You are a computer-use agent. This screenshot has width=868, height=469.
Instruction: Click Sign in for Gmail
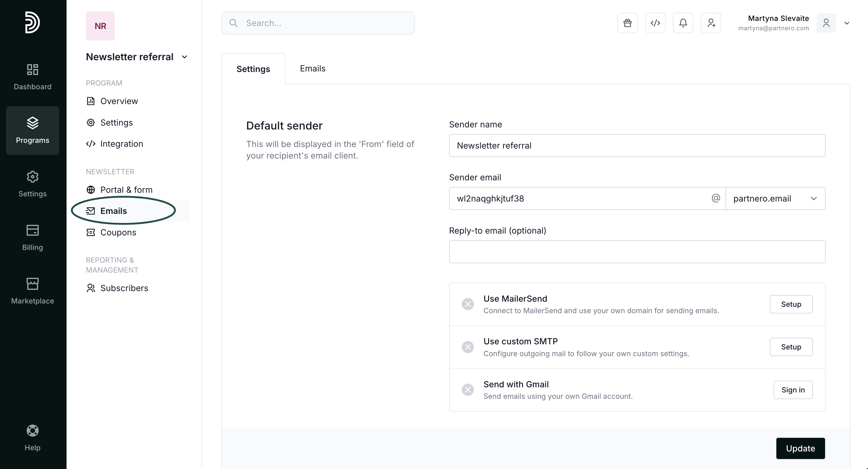792,390
